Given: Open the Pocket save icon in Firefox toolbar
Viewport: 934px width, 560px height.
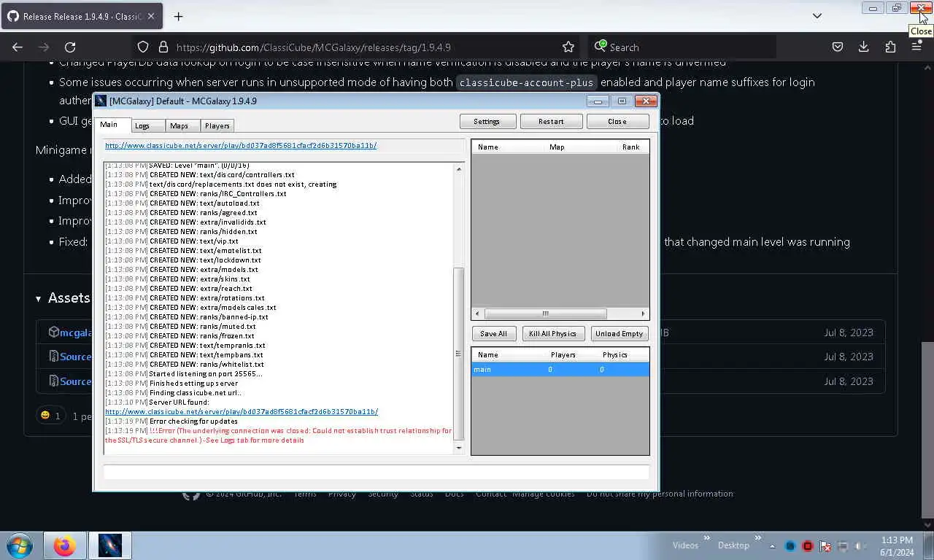Looking at the screenshot, I should [x=838, y=47].
